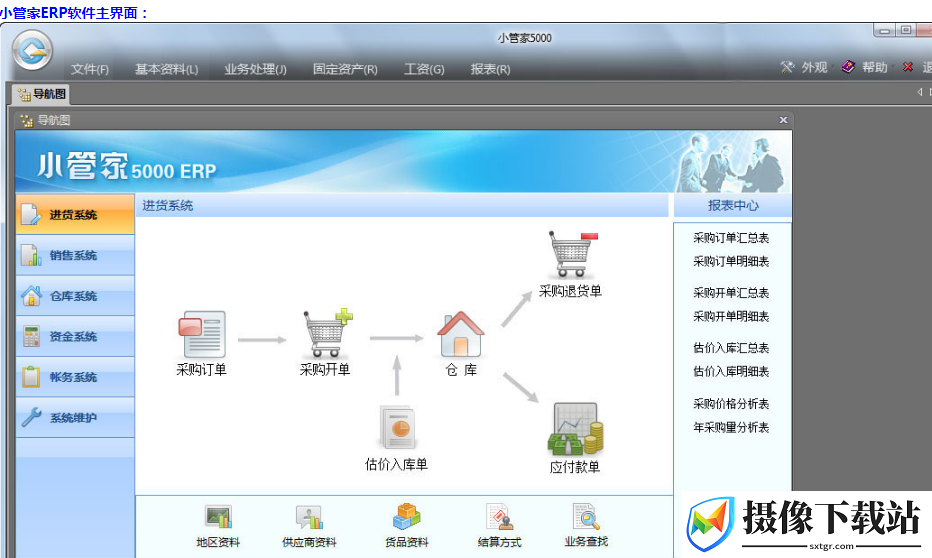Viewport: 932px width, 558px height.
Task: Click the red X exit icon
Action: (x=908, y=67)
